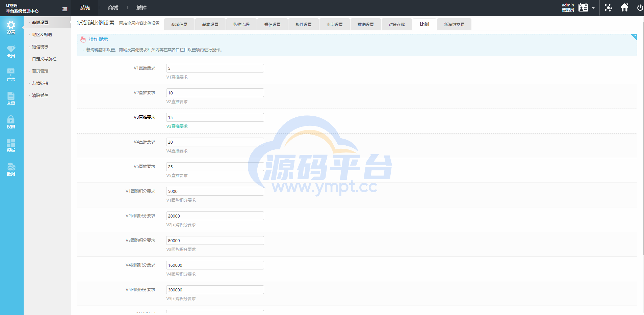Open 友情链接 in the submenu

click(x=40, y=83)
